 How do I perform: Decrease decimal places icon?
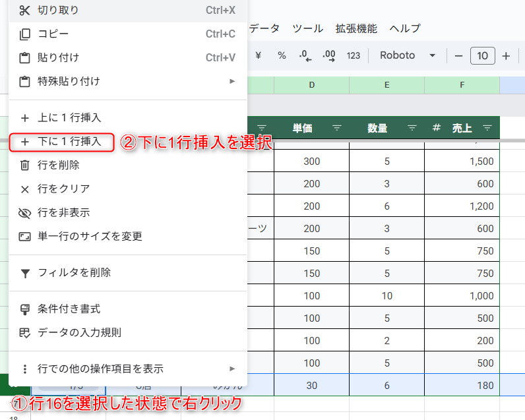(305, 56)
